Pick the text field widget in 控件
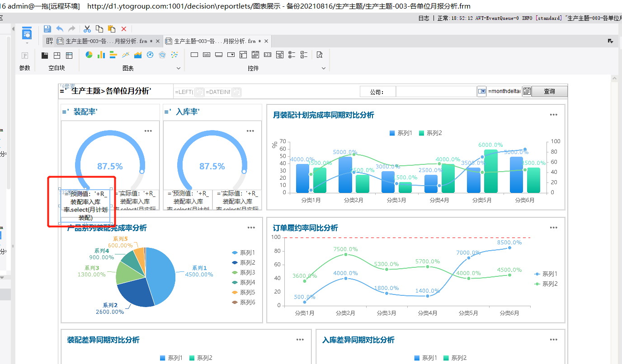The width and height of the screenshot is (622, 364). point(194,55)
